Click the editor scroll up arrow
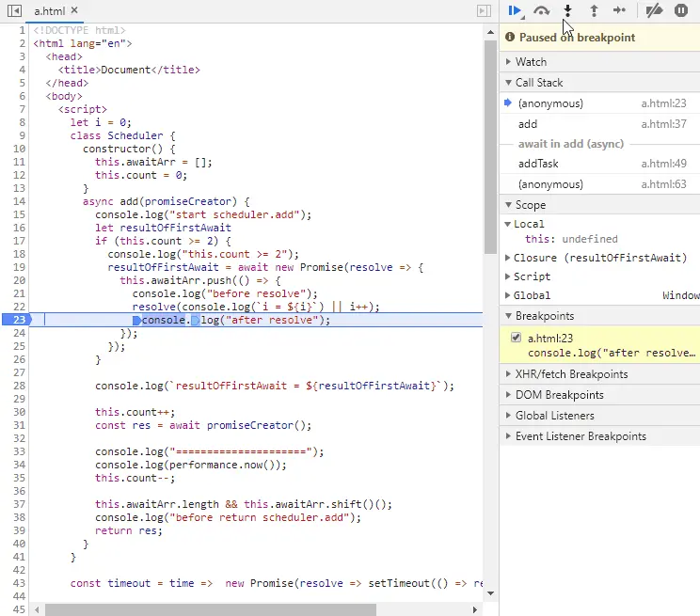Screen dimensions: 700x616 pyautogui.click(x=490, y=32)
